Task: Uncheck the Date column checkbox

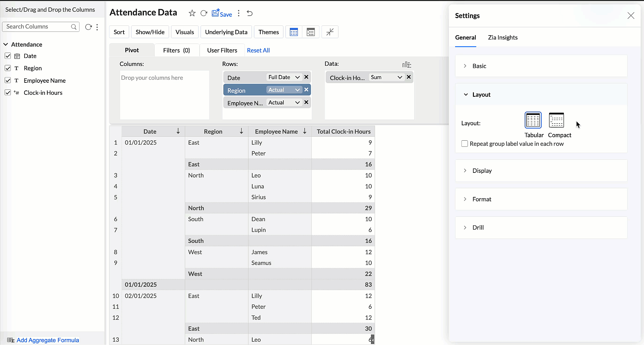Action: click(8, 56)
